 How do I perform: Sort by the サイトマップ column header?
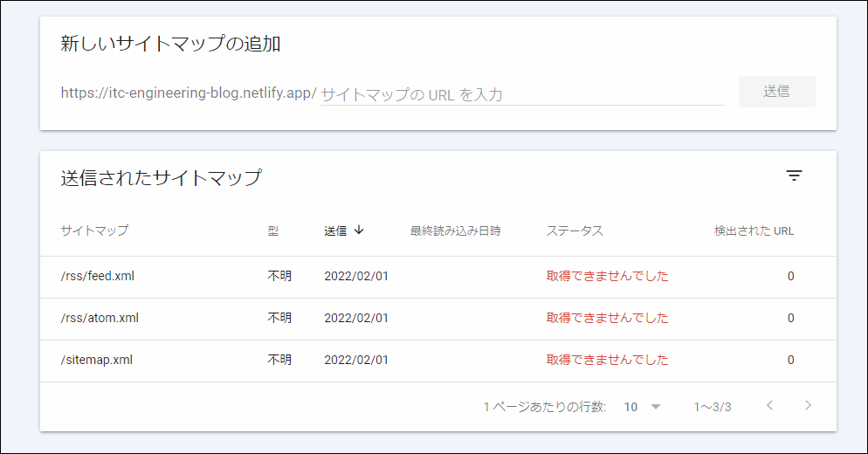click(x=94, y=230)
